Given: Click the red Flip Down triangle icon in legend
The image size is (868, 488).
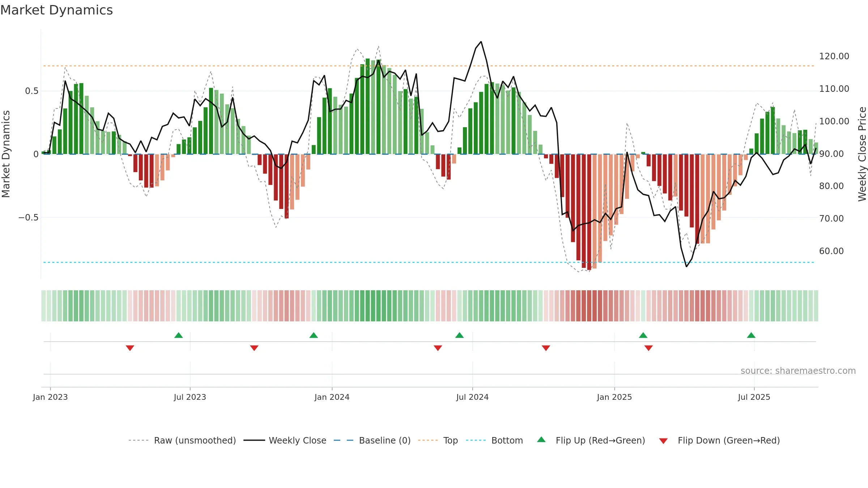Looking at the screenshot, I should 663,441.
